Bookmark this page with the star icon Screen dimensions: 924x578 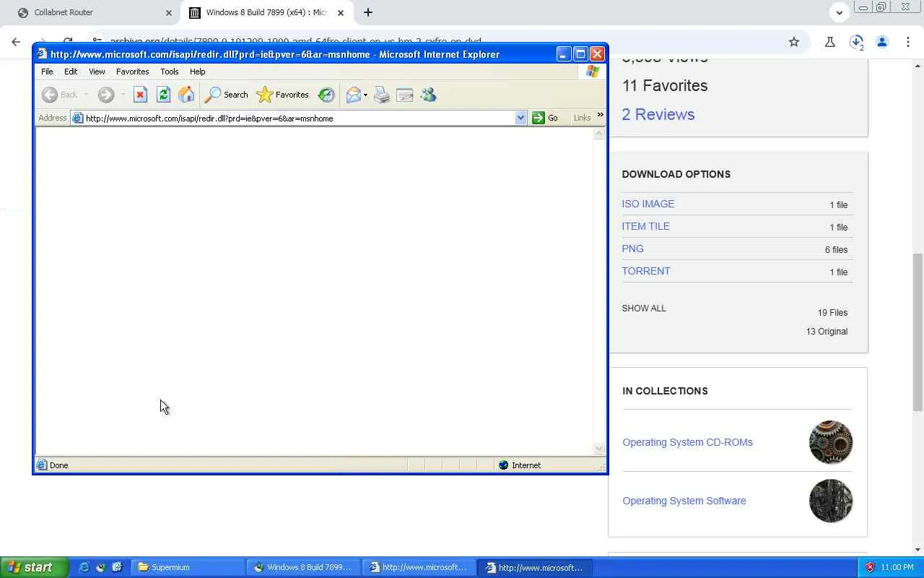[794, 42]
